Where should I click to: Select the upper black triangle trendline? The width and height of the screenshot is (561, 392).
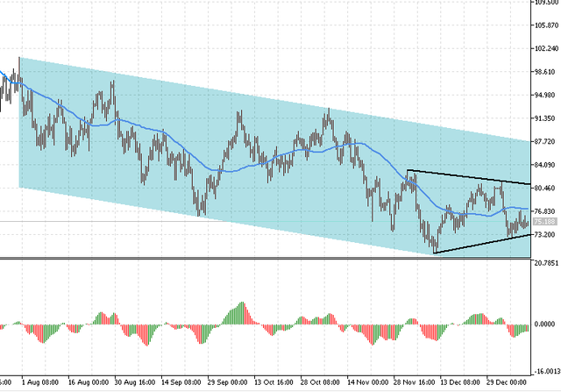click(x=465, y=176)
